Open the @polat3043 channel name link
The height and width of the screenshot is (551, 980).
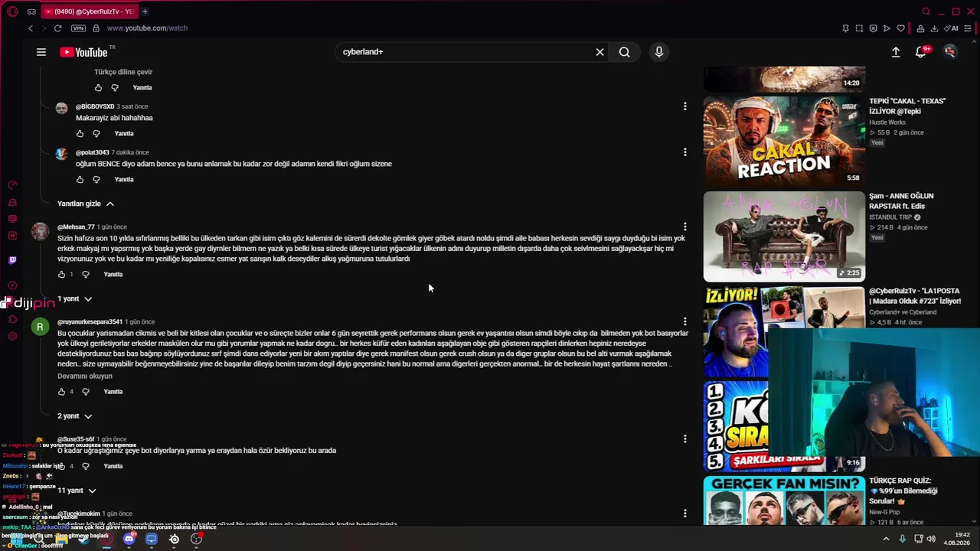(x=93, y=153)
